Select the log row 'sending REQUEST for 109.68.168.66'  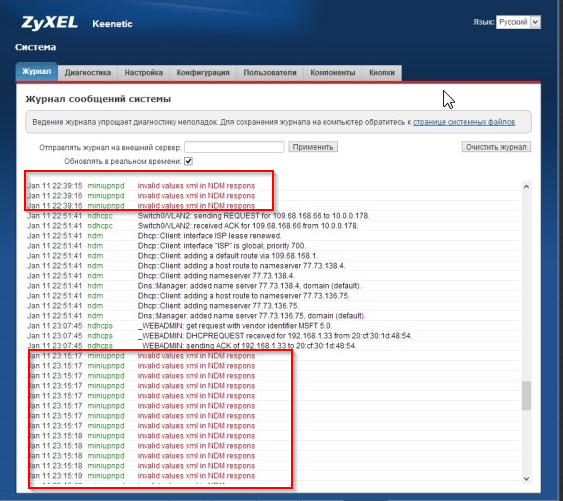coord(273,216)
